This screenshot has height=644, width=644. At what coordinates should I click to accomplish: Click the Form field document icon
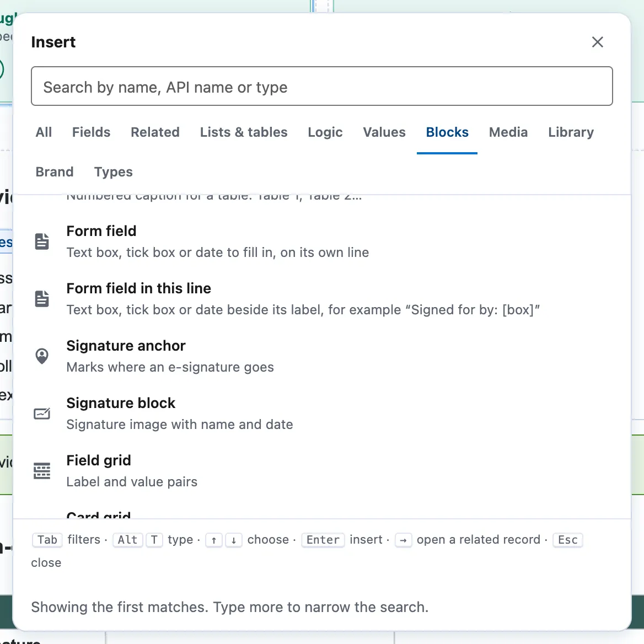pos(42,241)
